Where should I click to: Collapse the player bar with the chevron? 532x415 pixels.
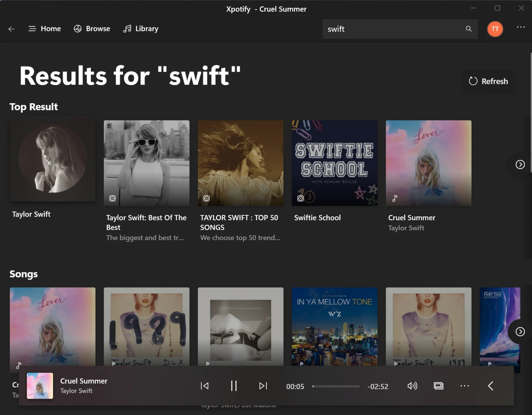(491, 386)
